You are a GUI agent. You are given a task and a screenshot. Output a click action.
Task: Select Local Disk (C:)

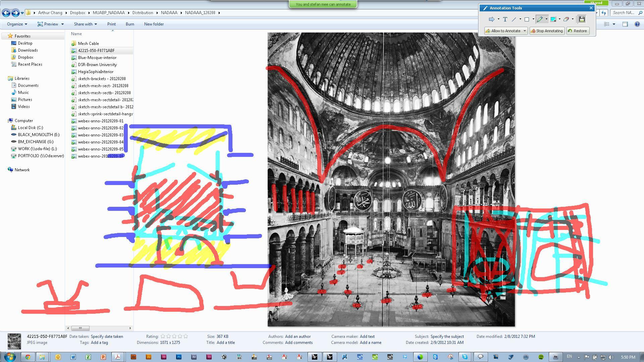pos(31,128)
